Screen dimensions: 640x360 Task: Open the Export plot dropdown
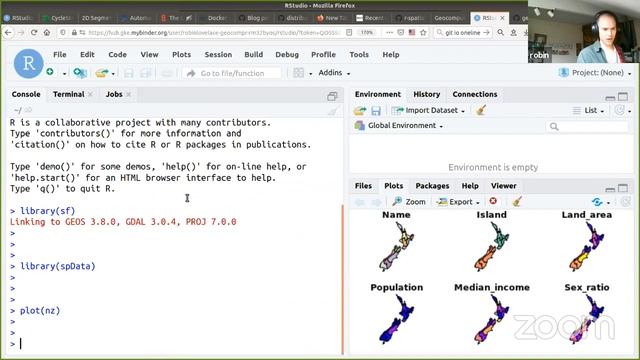[x=458, y=202]
